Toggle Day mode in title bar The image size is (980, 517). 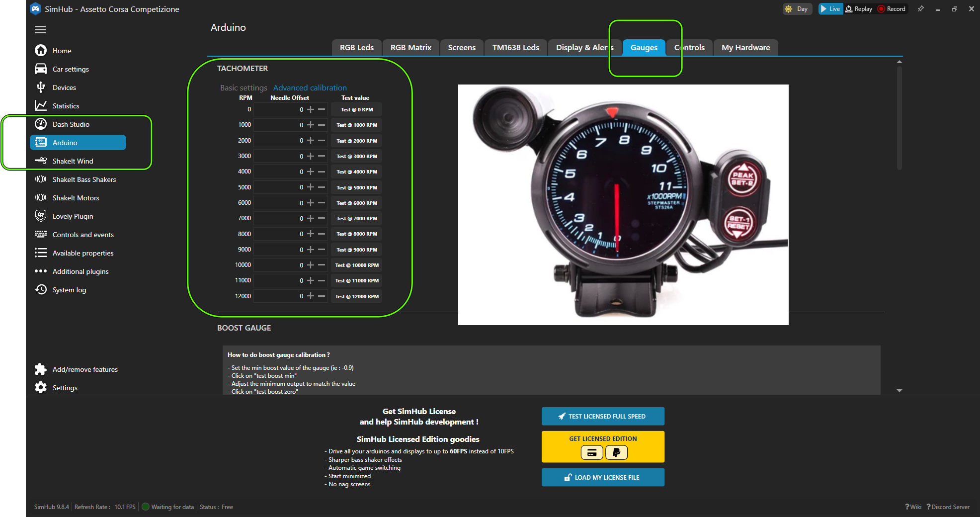coord(797,9)
